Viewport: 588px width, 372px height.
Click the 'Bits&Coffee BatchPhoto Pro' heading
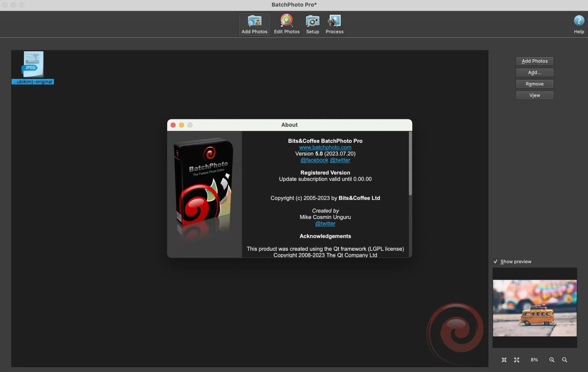coord(325,141)
